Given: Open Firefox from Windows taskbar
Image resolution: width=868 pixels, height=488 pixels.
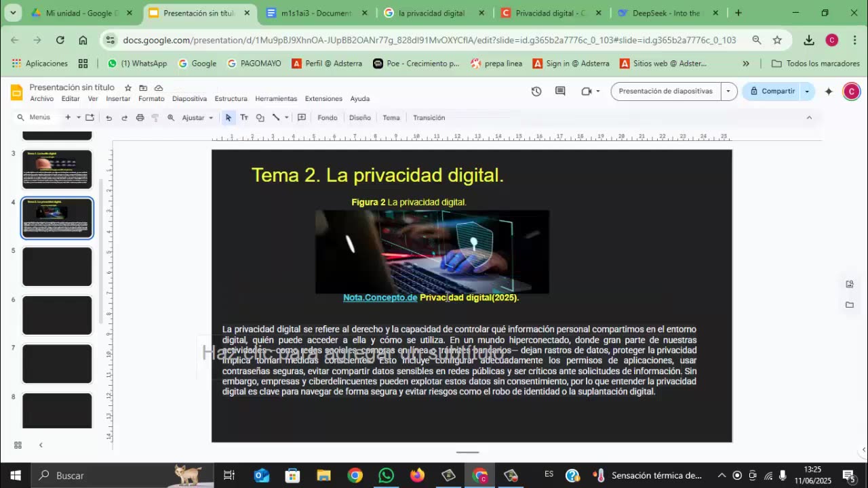Looking at the screenshot, I should (x=417, y=475).
